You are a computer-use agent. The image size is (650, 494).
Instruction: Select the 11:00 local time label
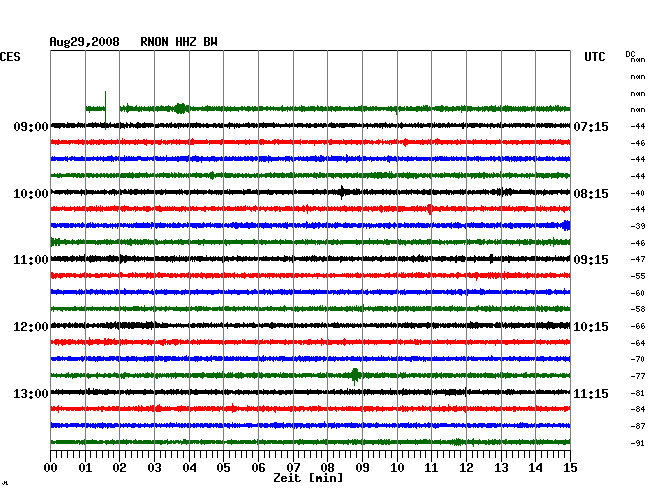(31, 260)
